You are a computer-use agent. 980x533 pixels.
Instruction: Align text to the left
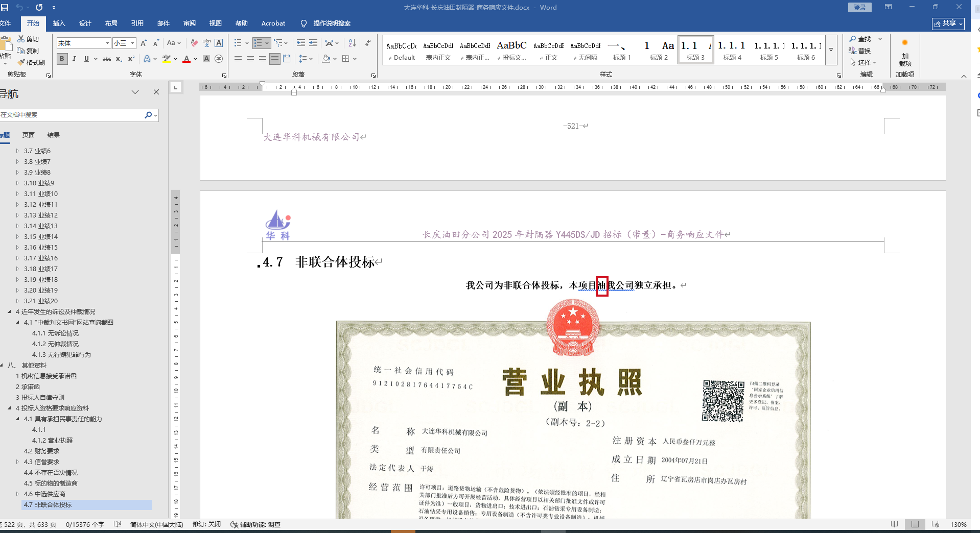pos(238,59)
